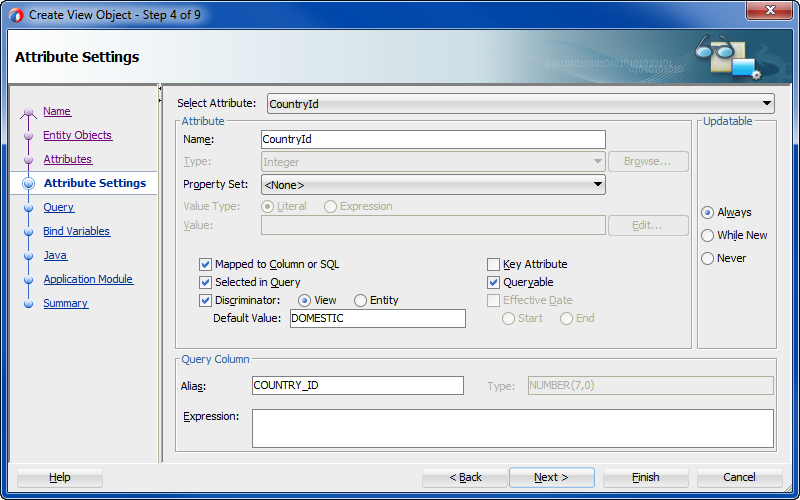This screenshot has height=500, width=800.
Task: Click the Help button
Action: pyautogui.click(x=60, y=478)
